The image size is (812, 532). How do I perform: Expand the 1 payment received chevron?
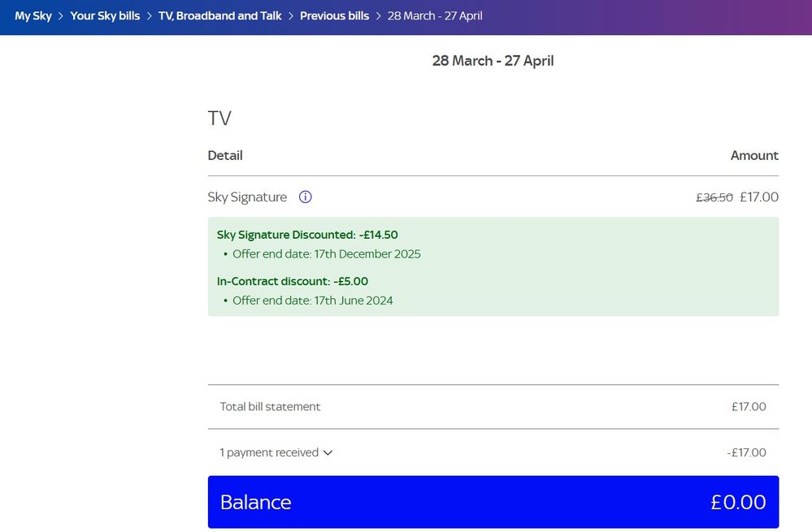[328, 453]
